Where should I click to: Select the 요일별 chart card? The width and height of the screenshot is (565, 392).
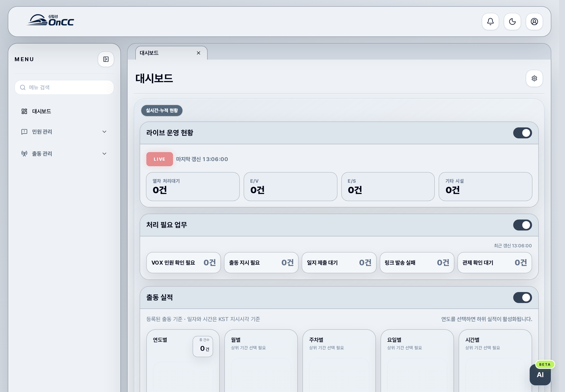point(417,361)
